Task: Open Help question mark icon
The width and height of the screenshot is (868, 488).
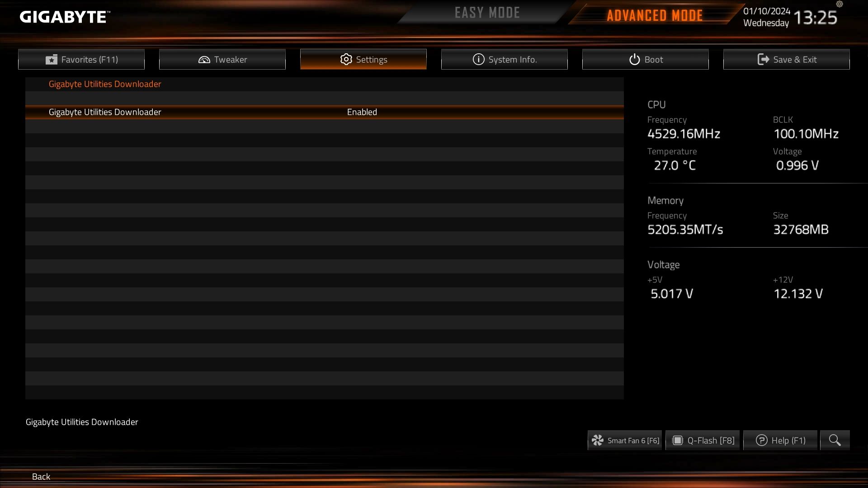Action: pyautogui.click(x=761, y=440)
